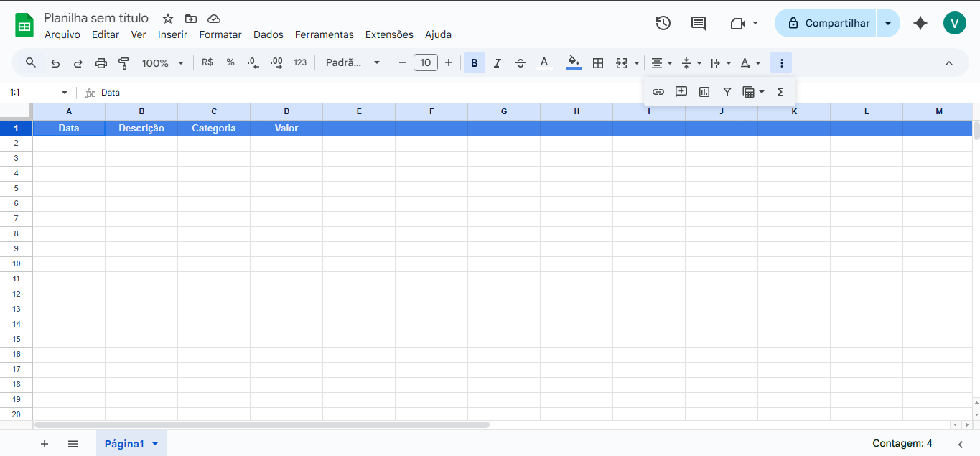Insert a chart from overflow toolbar
This screenshot has height=456, width=980.
point(704,92)
